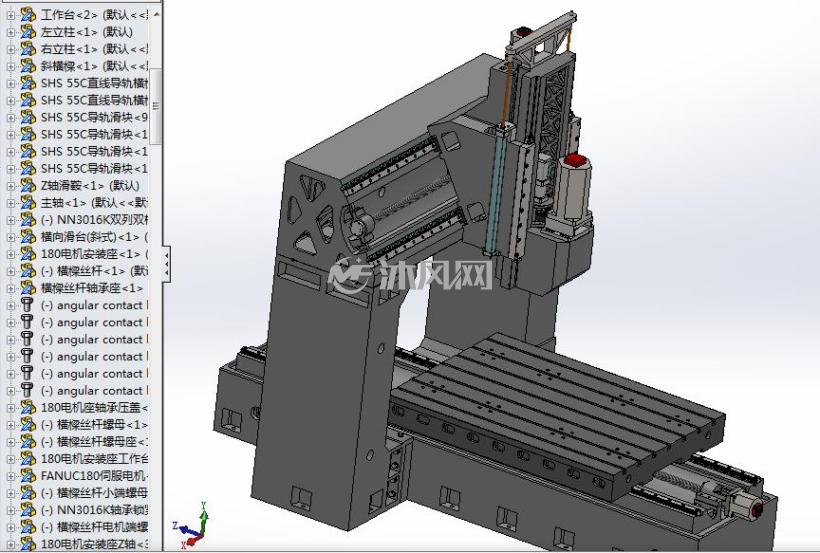Click the part icon beside FANUC180伺服电机
This screenshot has height=553, width=820.
pyautogui.click(x=28, y=476)
